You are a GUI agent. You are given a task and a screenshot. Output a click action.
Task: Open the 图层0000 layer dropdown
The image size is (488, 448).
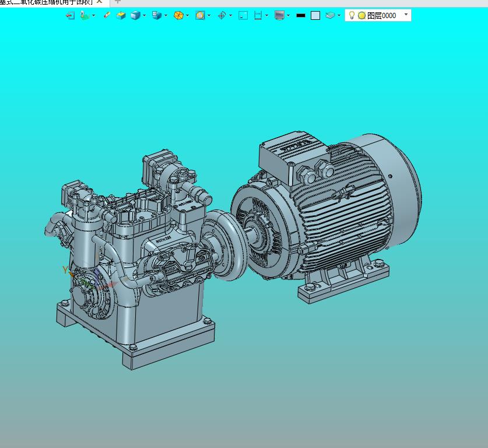406,15
